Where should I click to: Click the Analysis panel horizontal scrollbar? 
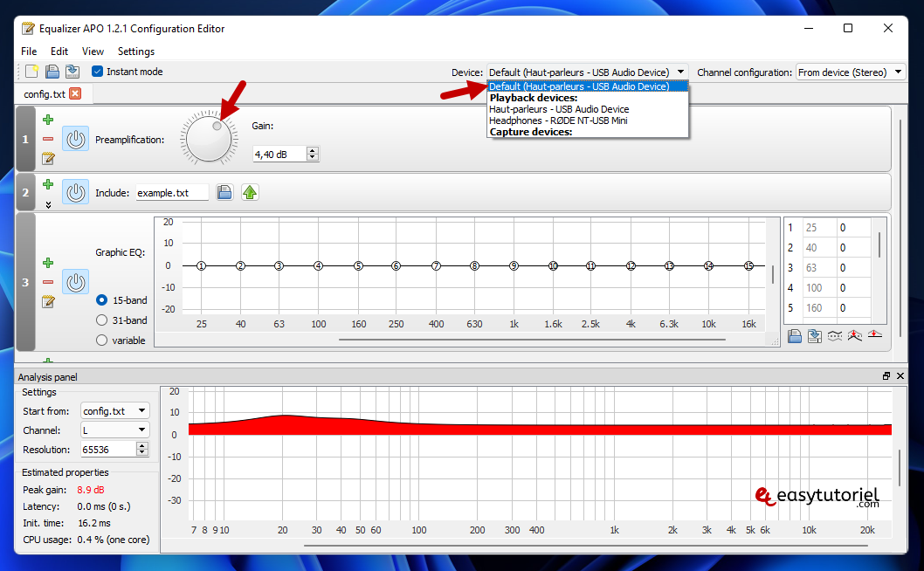pos(586,546)
